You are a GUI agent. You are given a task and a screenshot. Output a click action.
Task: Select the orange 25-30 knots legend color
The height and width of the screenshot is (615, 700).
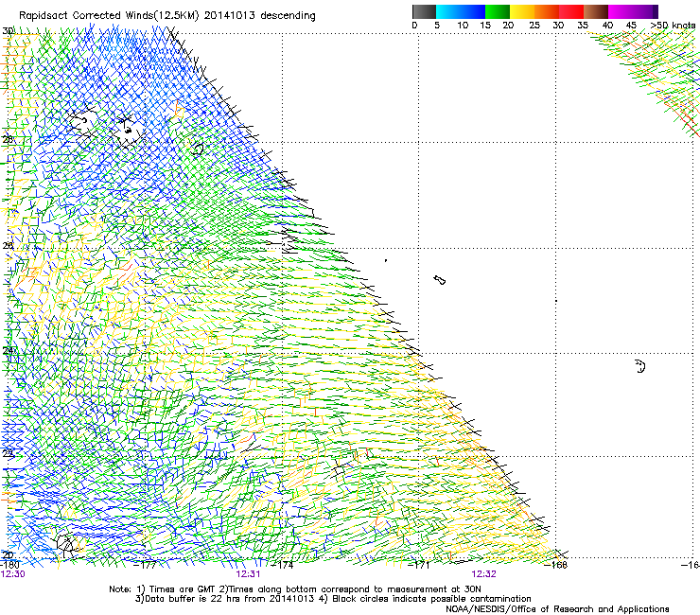point(547,11)
